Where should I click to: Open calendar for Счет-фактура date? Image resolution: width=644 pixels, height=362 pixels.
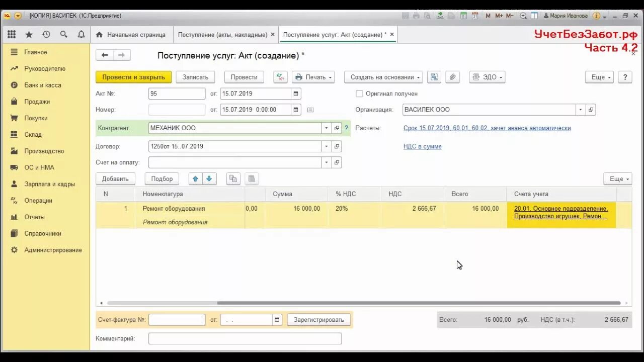pyautogui.click(x=277, y=320)
